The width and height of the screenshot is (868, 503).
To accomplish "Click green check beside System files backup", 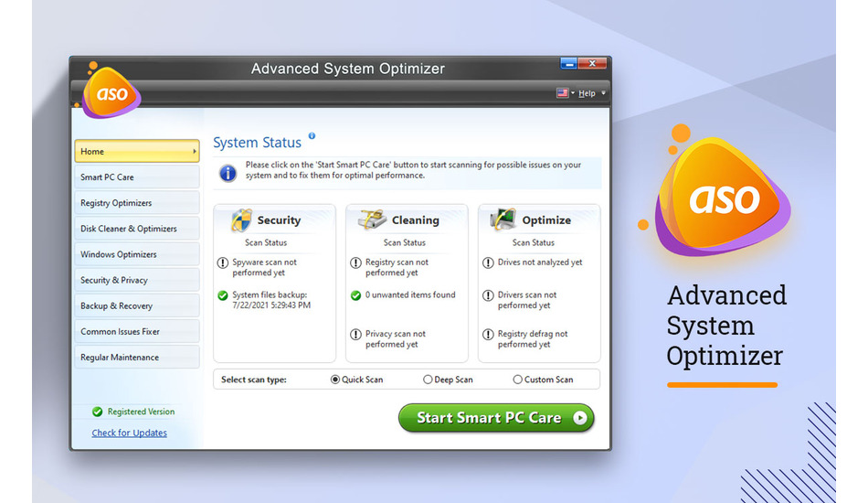I will 223,295.
